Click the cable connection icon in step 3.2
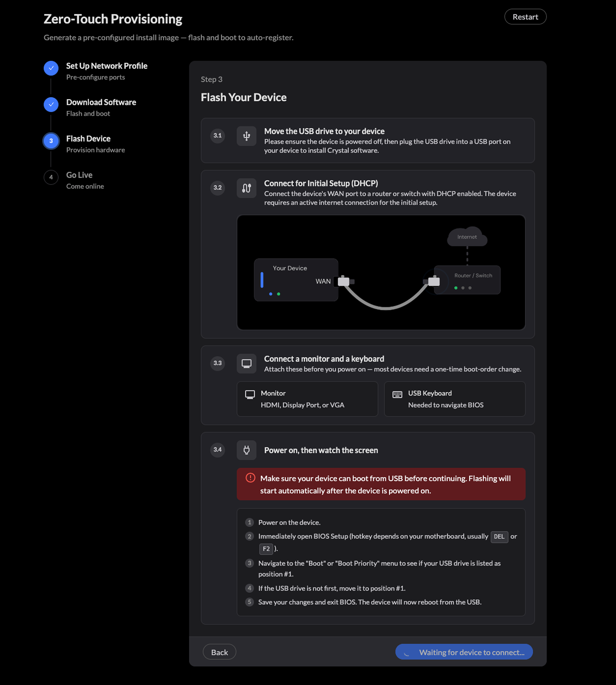This screenshot has width=616, height=685. (246, 188)
